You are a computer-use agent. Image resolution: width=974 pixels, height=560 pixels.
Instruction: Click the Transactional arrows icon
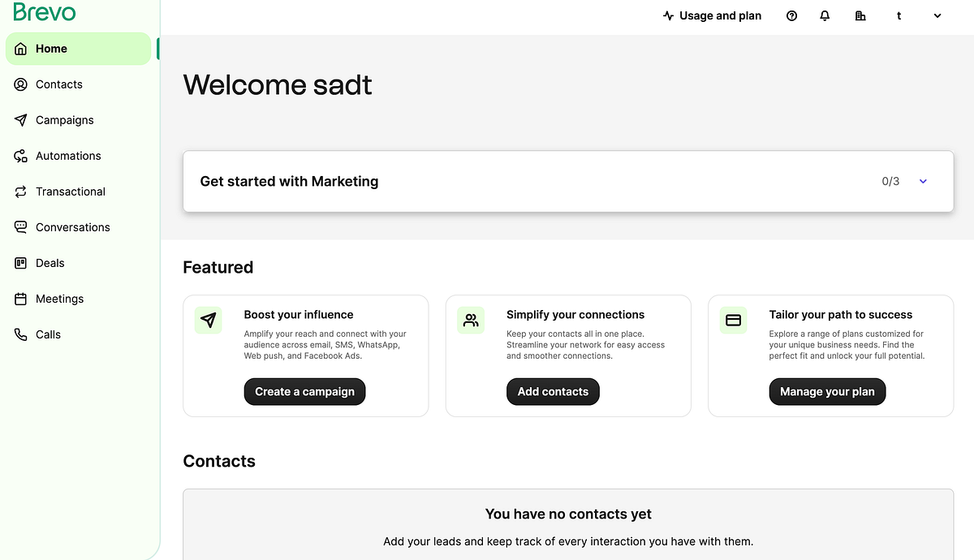(20, 191)
